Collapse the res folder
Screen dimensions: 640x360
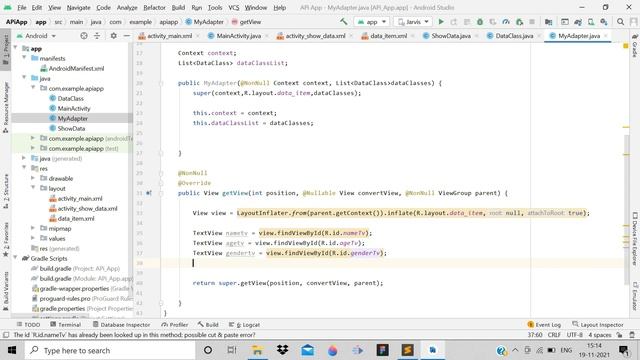click(x=24, y=168)
